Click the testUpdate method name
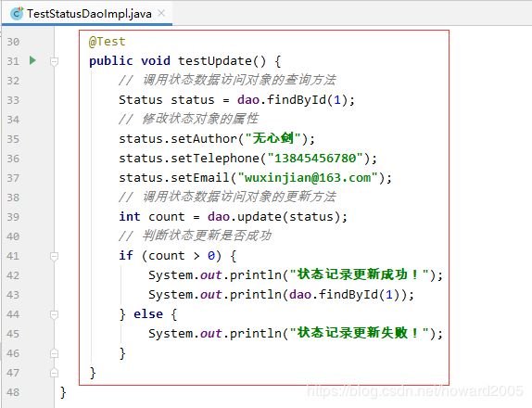The image size is (532, 408). 215,61
